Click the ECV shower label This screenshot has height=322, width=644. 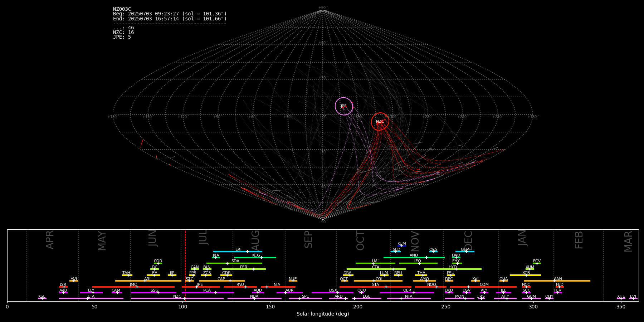(537, 261)
